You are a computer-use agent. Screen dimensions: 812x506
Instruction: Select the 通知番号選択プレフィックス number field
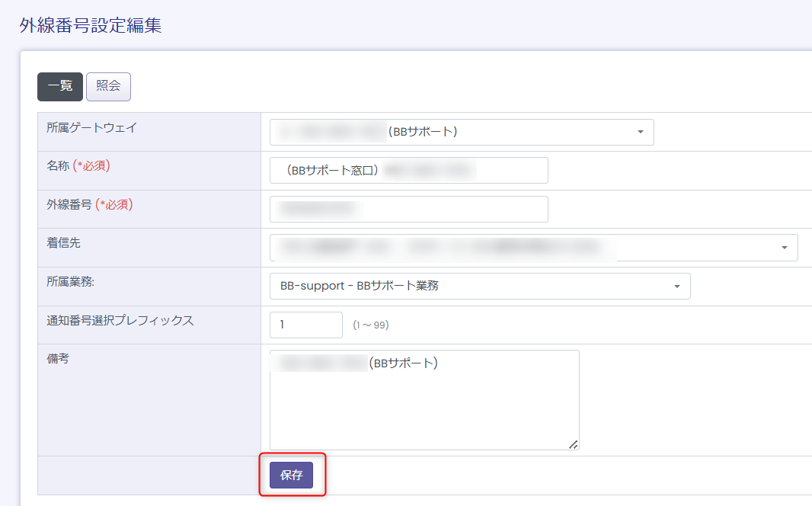pyautogui.click(x=306, y=325)
